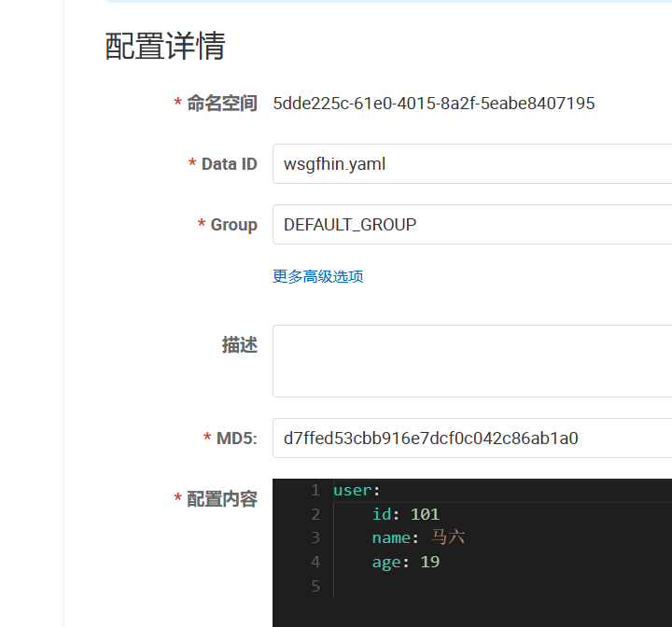Click the 命名空间 label
Image resolution: width=672 pixels, height=627 pixels.
[x=222, y=104]
